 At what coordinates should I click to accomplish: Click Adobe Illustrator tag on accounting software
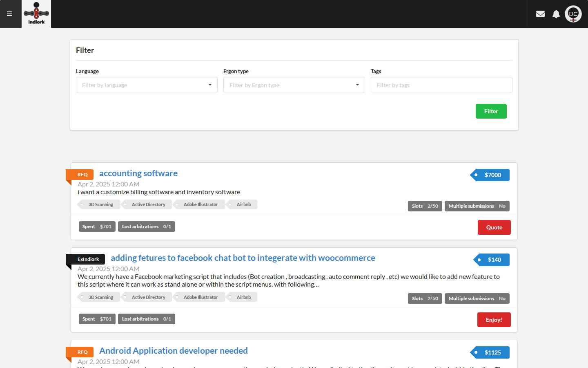[199, 204]
